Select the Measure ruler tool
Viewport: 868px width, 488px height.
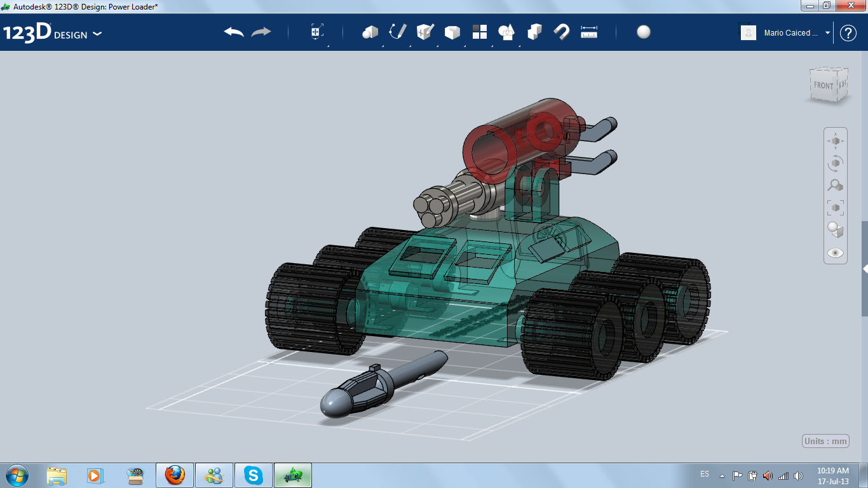pyautogui.click(x=589, y=32)
